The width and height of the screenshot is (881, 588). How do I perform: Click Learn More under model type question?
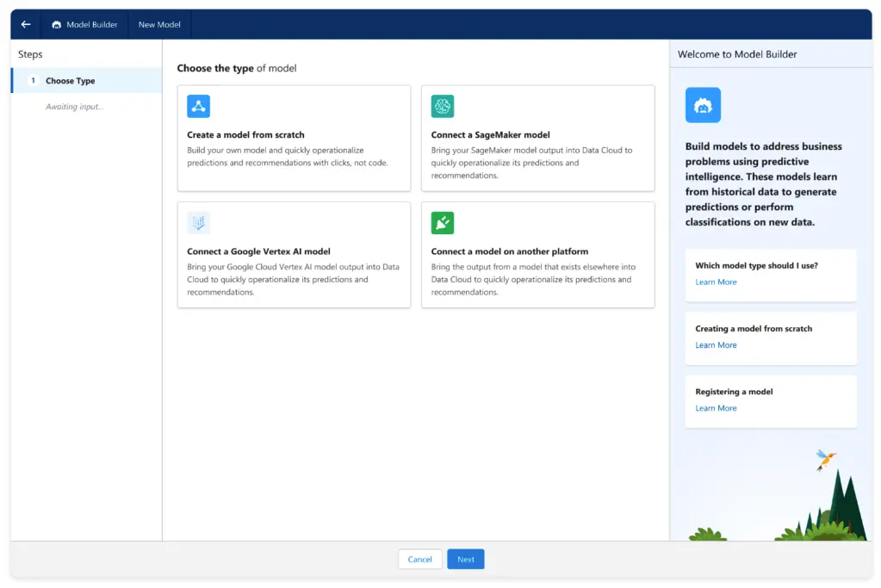click(x=716, y=282)
